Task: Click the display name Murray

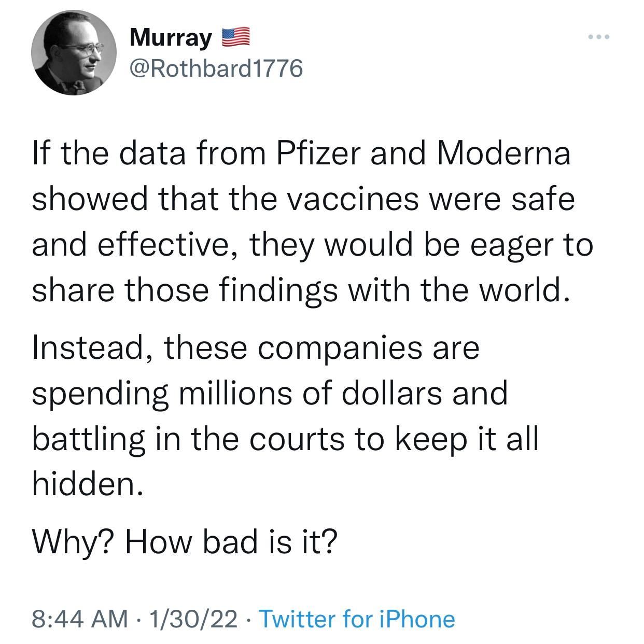Action: click(x=171, y=38)
